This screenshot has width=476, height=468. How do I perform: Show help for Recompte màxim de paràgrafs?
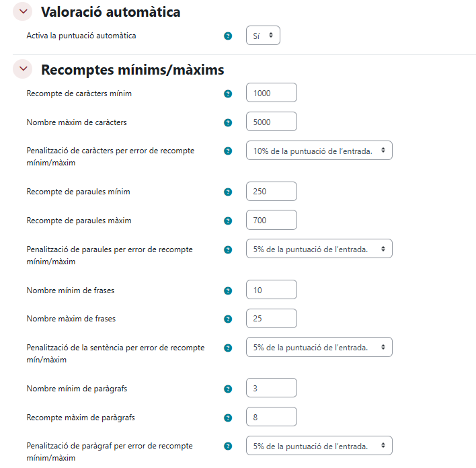228,418
